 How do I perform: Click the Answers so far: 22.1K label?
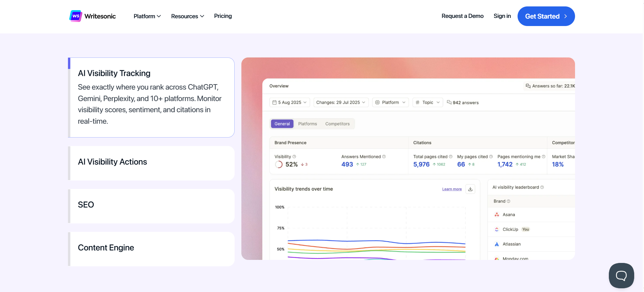(x=553, y=86)
